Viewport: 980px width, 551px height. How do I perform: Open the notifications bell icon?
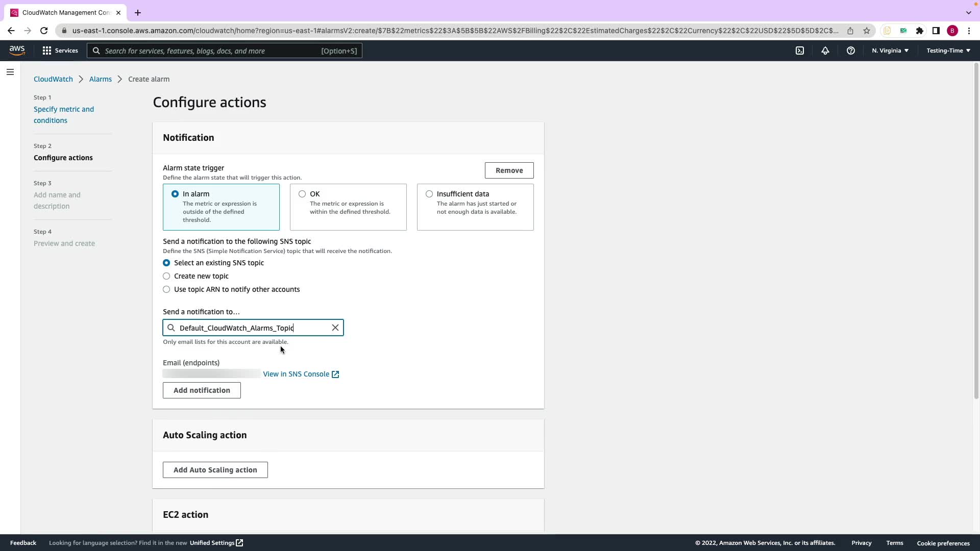coord(825,51)
